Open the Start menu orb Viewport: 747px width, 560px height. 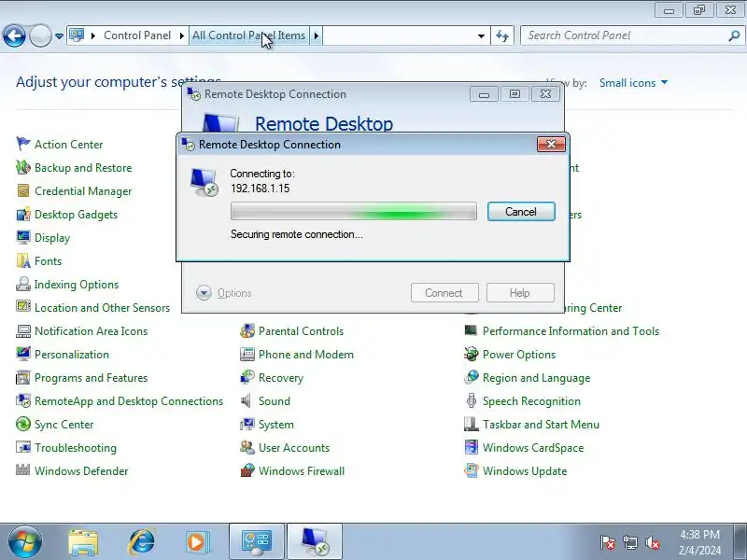pos(24,542)
